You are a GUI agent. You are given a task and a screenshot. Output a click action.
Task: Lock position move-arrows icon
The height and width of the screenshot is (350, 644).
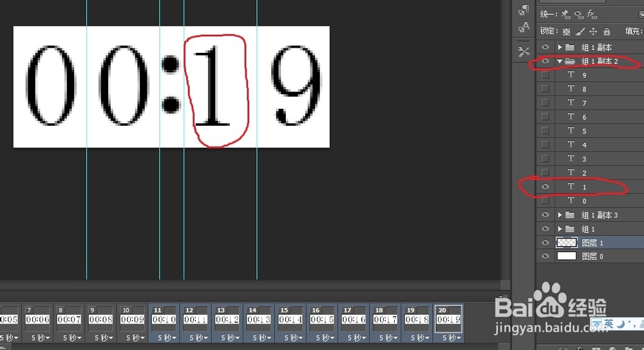click(x=593, y=31)
